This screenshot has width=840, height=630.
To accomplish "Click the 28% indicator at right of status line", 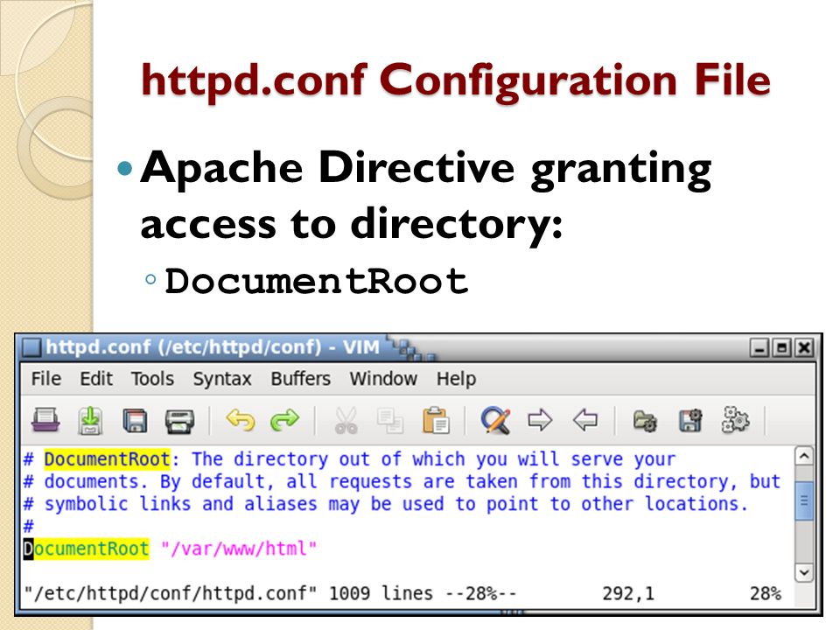I will coord(766,593).
